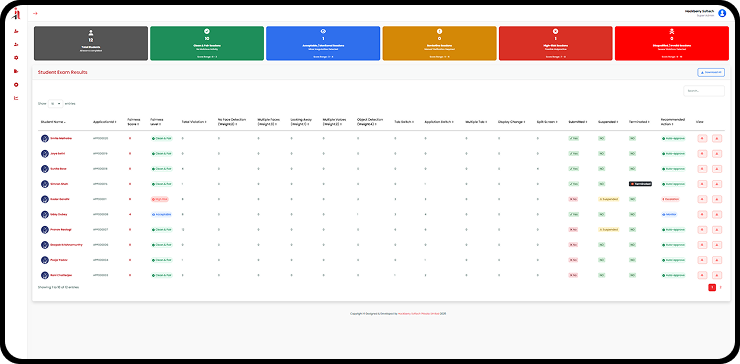Click the pink High Risk fairness badge

coord(160,199)
